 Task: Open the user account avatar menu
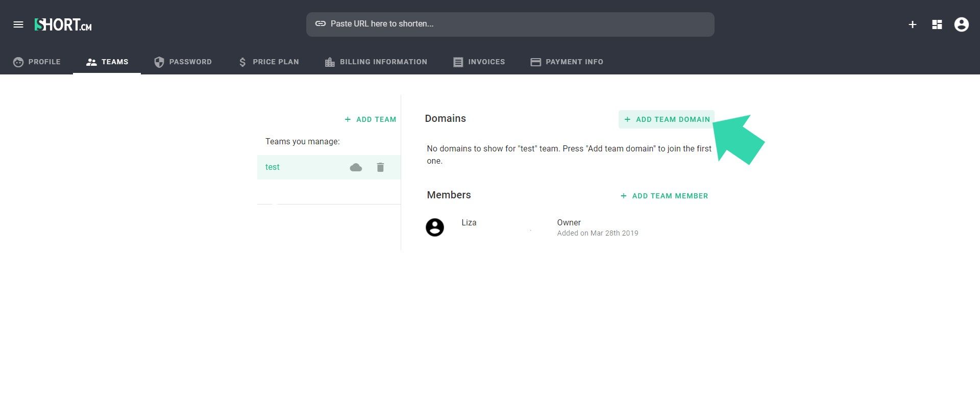(962, 24)
